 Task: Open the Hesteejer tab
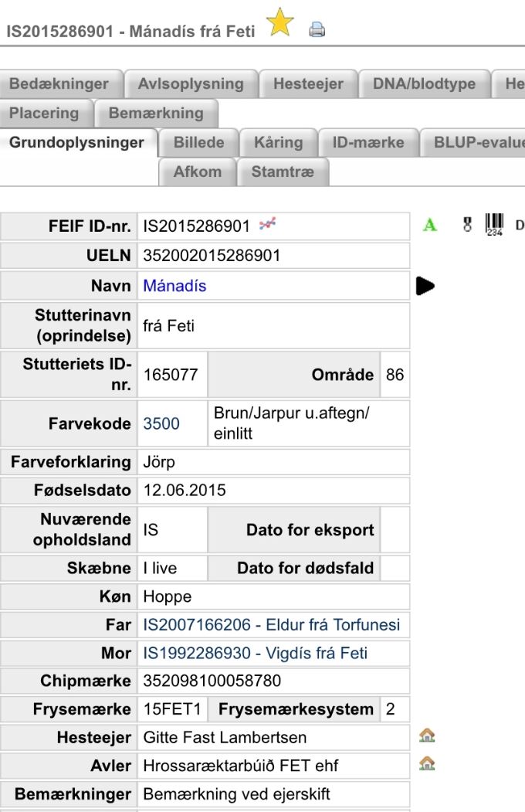tap(308, 84)
